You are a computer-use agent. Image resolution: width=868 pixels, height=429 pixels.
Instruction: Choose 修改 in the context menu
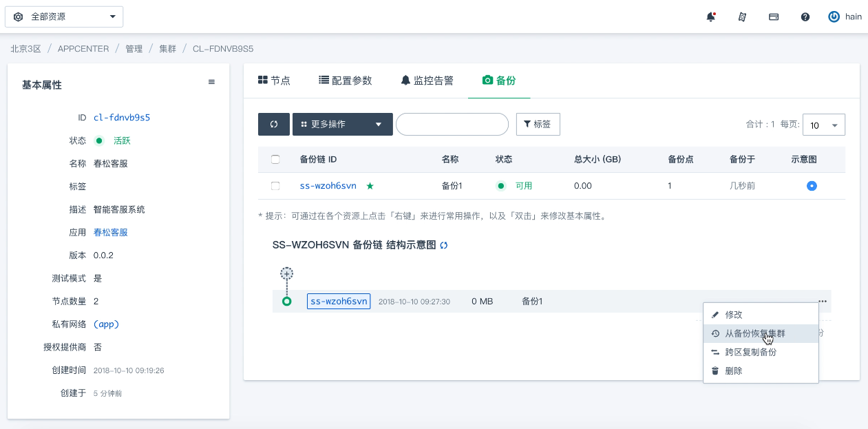[x=761, y=315]
